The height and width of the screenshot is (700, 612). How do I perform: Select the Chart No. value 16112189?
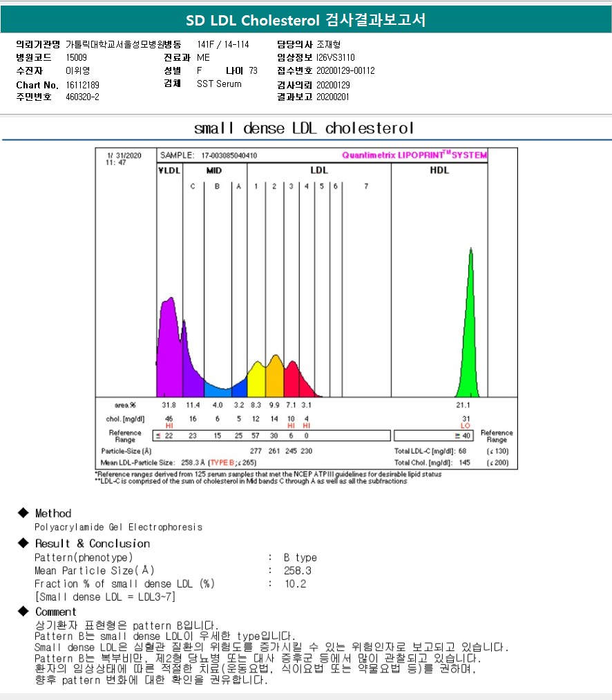click(x=84, y=84)
